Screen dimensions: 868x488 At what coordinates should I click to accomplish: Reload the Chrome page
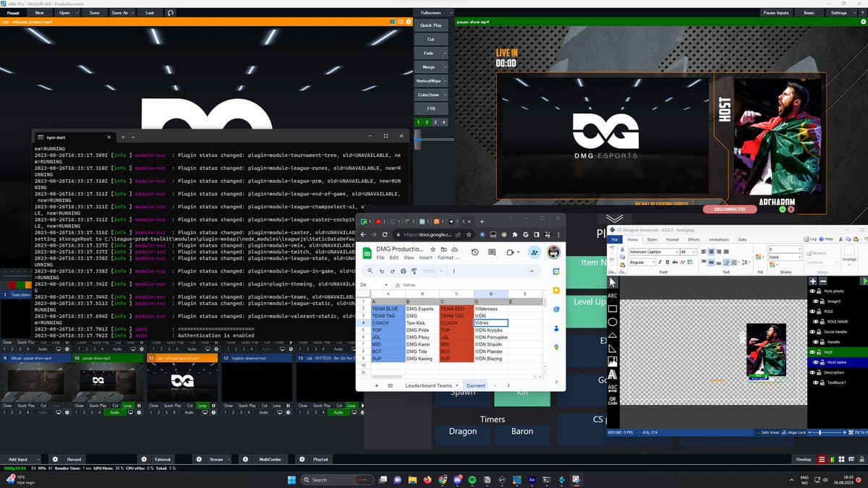click(384, 235)
